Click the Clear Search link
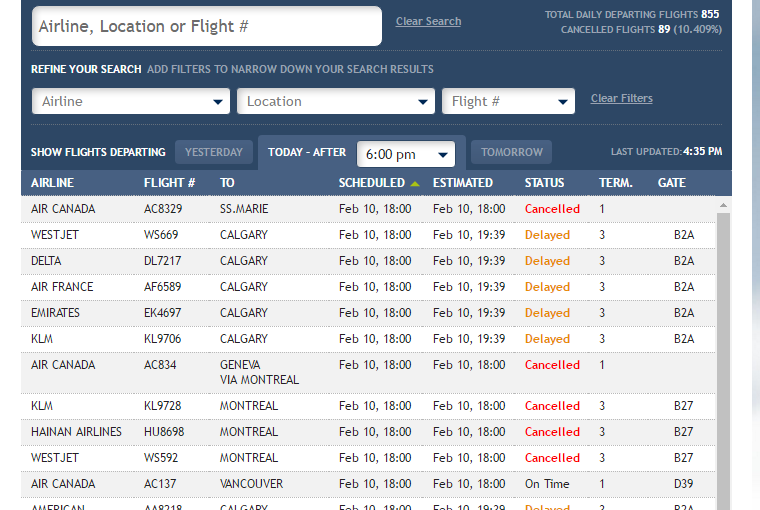Image resolution: width=760 pixels, height=510 pixels. 428,21
